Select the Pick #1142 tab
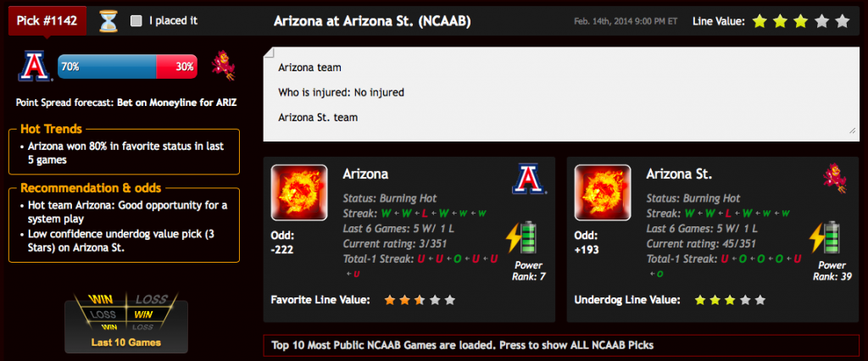 47,20
